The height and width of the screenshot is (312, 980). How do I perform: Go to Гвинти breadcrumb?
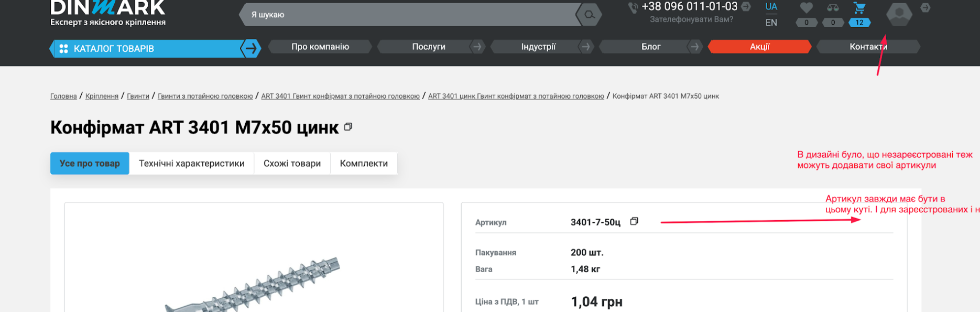point(138,96)
